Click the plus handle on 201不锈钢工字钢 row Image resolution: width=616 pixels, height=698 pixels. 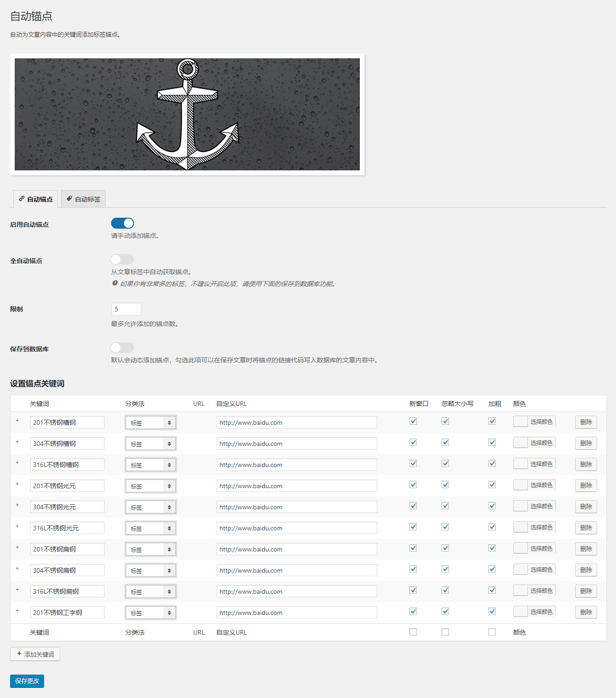17,611
